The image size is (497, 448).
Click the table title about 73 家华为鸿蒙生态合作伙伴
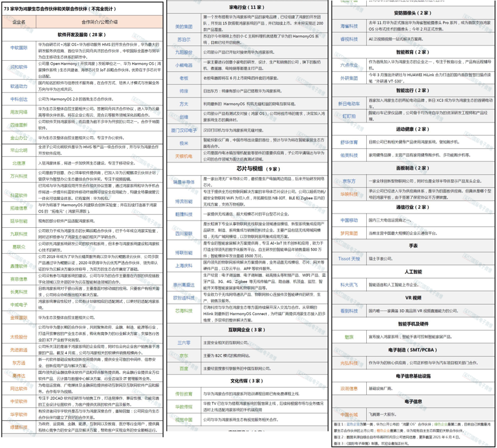60,9
